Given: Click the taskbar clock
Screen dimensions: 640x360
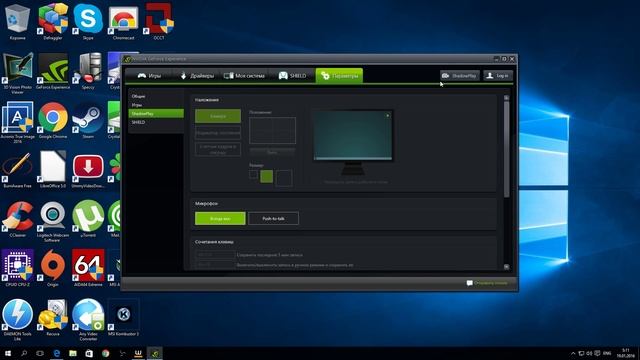Looking at the screenshot, I should pyautogui.click(x=625, y=353).
